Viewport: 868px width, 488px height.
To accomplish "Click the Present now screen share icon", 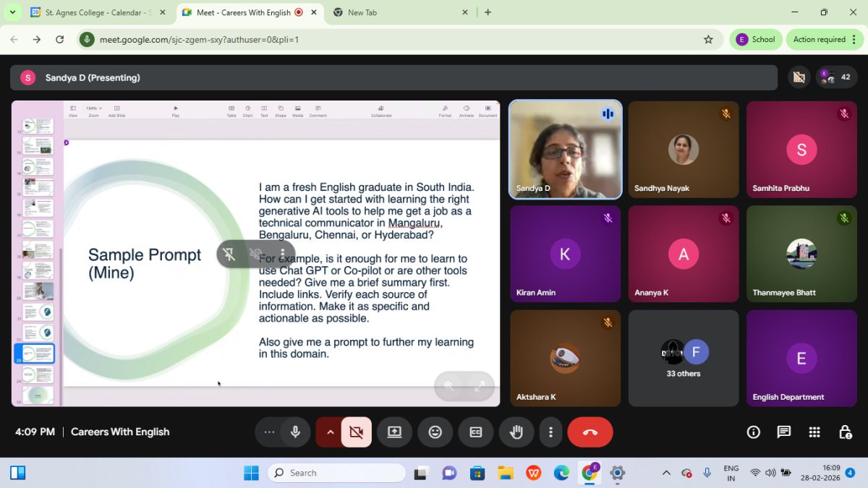I will click(x=394, y=432).
